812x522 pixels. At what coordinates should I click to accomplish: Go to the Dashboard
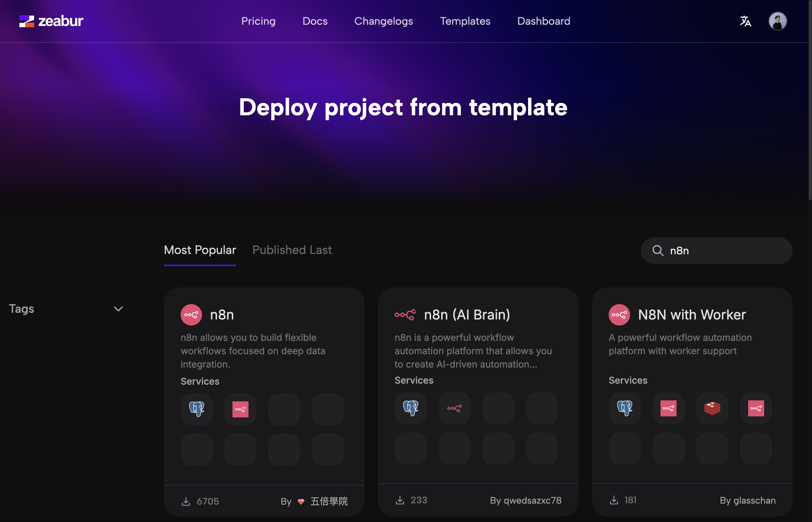point(543,21)
